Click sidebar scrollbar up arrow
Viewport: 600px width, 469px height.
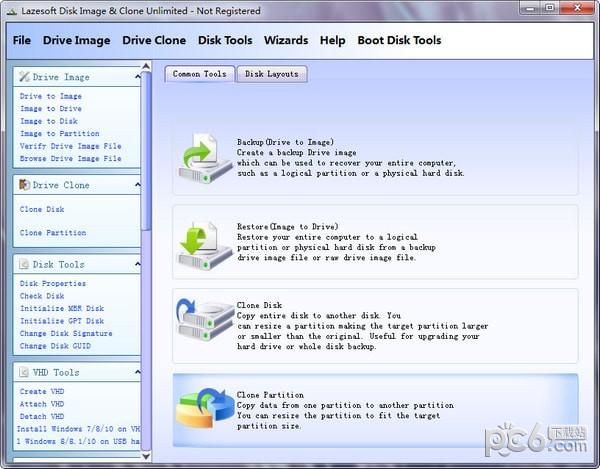coord(146,66)
